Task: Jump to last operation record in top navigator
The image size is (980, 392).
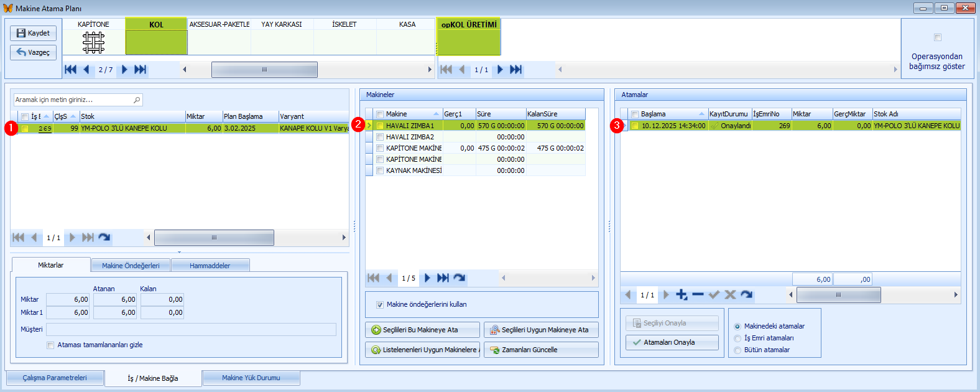Action: 141,70
